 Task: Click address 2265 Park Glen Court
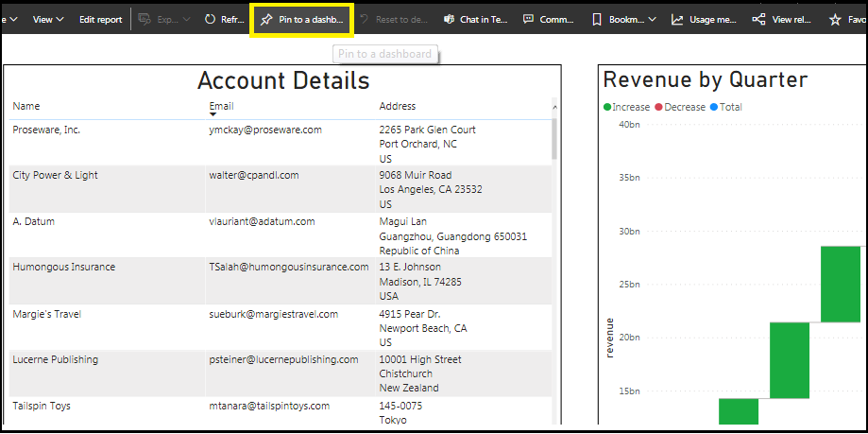click(427, 130)
